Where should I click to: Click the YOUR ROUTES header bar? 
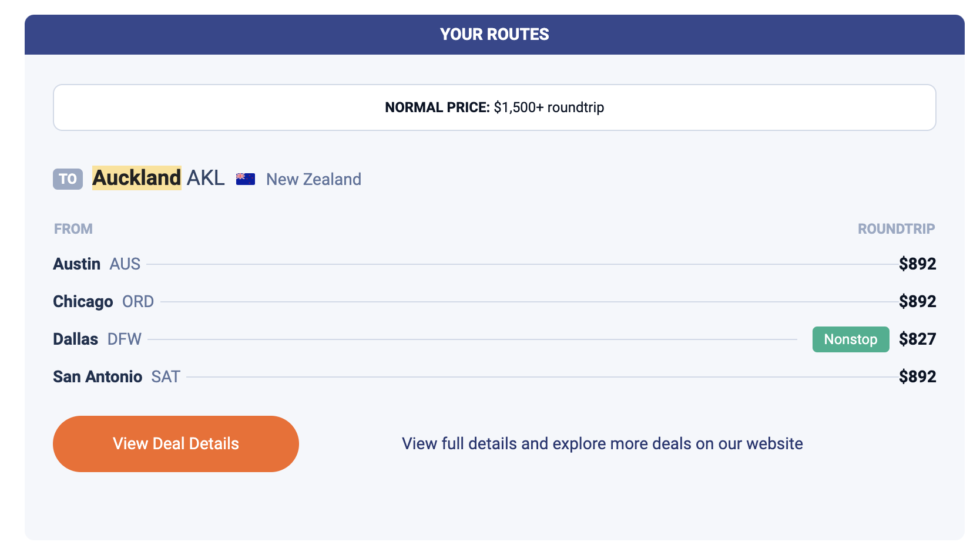coord(494,35)
